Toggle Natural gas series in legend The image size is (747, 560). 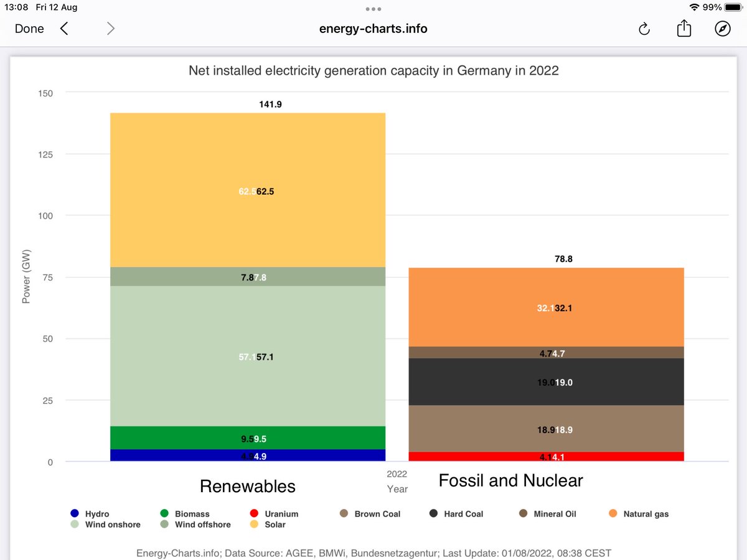pos(638,514)
